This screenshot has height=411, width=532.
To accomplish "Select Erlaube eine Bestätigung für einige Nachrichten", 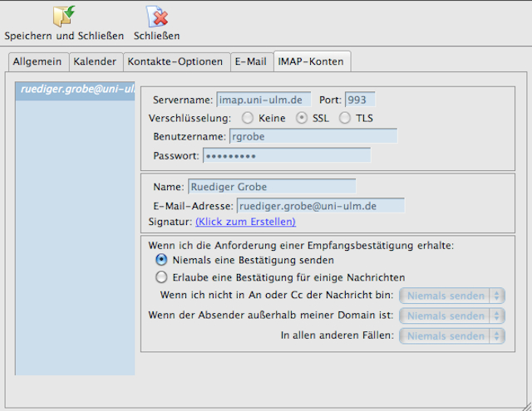I will (x=161, y=277).
